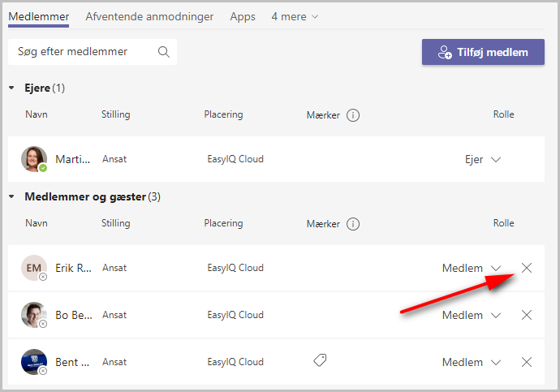Open the Ejer role dropdown

pyautogui.click(x=483, y=159)
